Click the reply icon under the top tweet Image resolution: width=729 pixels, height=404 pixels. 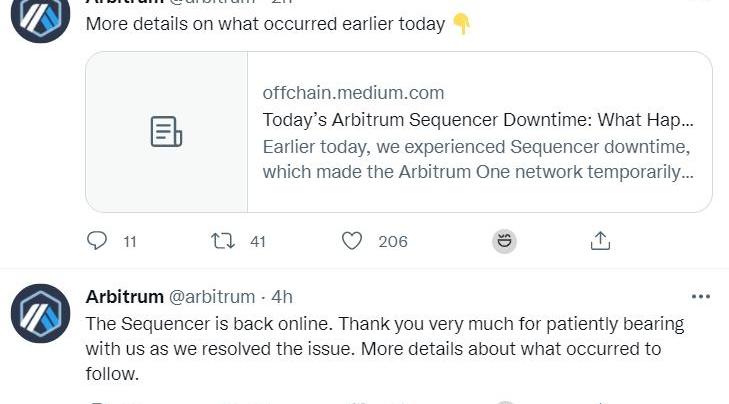[97, 241]
